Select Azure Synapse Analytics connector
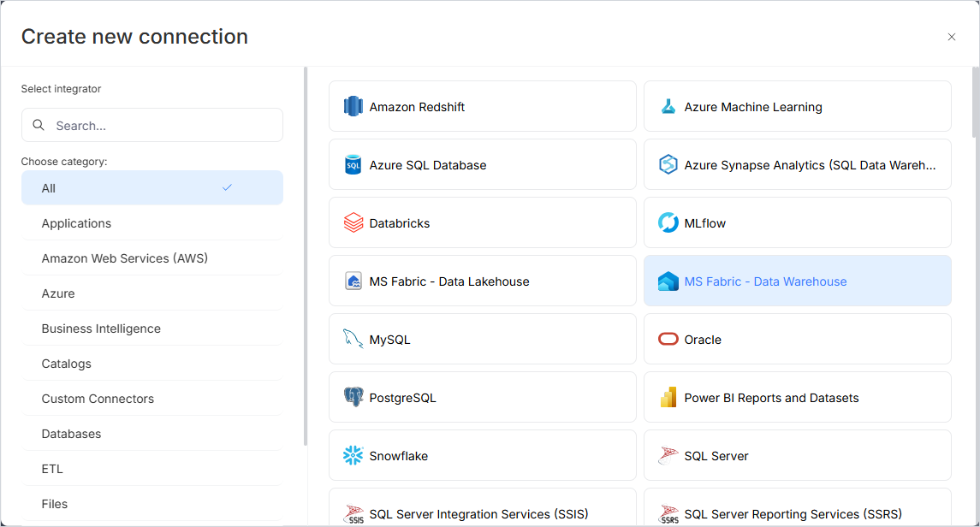The width and height of the screenshot is (980, 527). point(797,165)
